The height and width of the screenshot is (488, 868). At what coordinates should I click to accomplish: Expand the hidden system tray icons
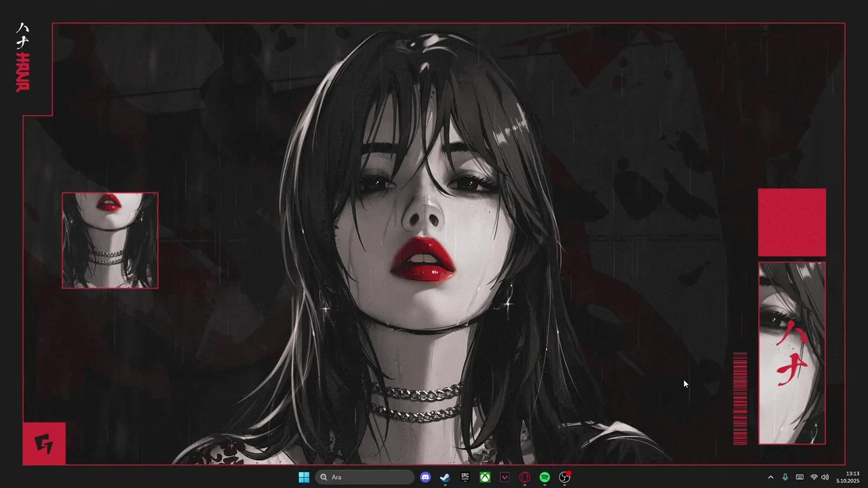(770, 477)
